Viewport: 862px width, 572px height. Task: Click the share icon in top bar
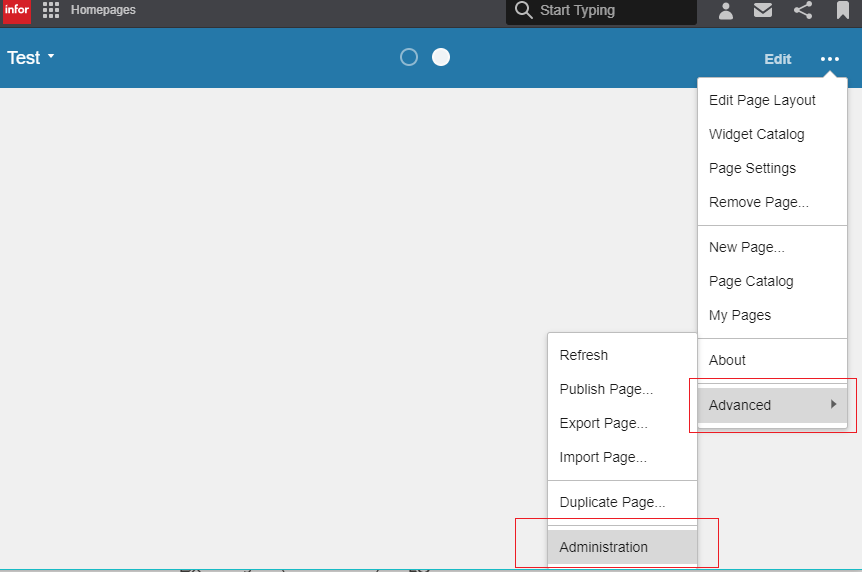click(802, 11)
